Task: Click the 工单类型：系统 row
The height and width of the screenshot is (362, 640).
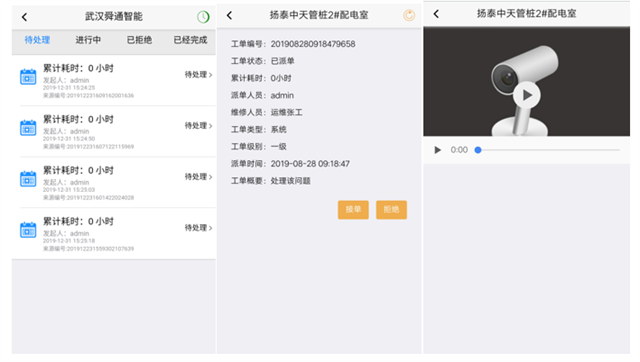Action: [x=259, y=130]
